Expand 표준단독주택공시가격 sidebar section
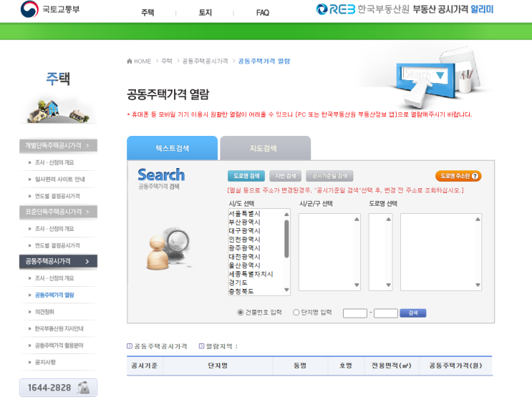 point(59,212)
